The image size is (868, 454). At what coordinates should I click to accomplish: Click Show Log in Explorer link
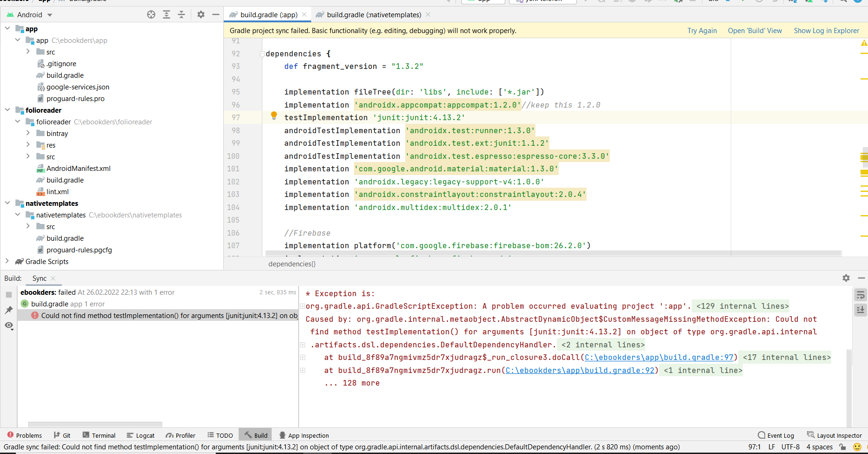coord(826,31)
